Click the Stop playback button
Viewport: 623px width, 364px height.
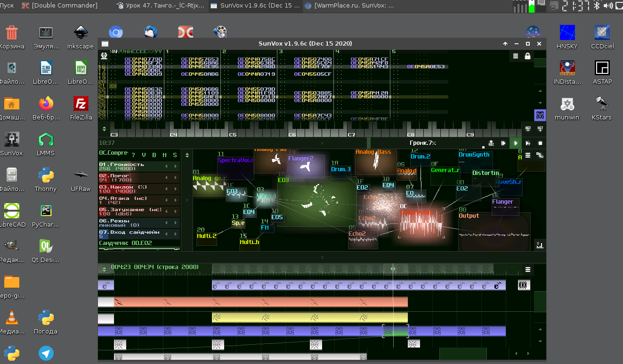pyautogui.click(x=540, y=143)
